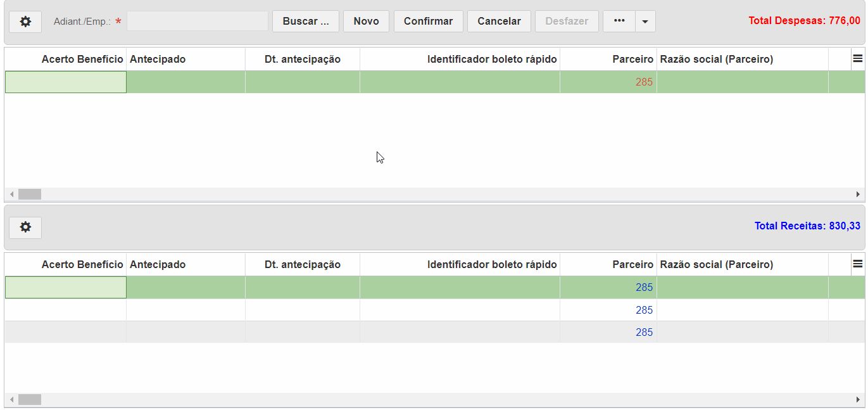Click the Acerto Benefício cell in first revenues row
The height and width of the screenshot is (410, 868).
point(66,287)
